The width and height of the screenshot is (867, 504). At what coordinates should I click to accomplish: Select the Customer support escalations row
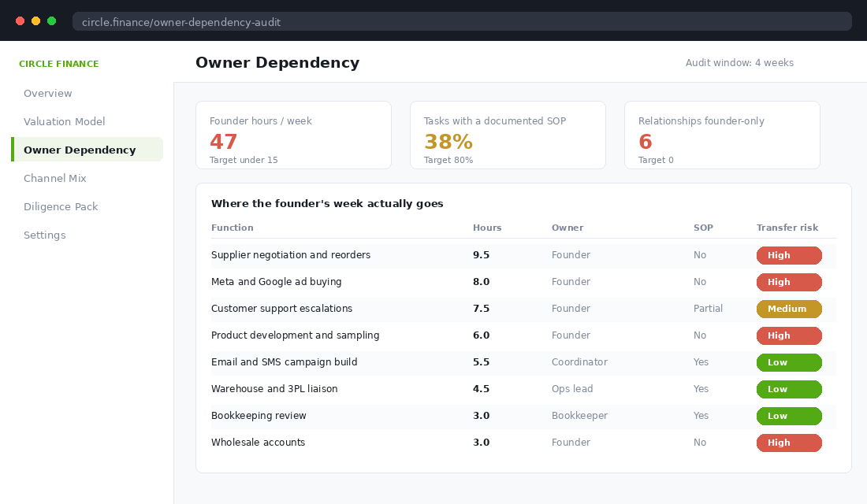(x=523, y=309)
